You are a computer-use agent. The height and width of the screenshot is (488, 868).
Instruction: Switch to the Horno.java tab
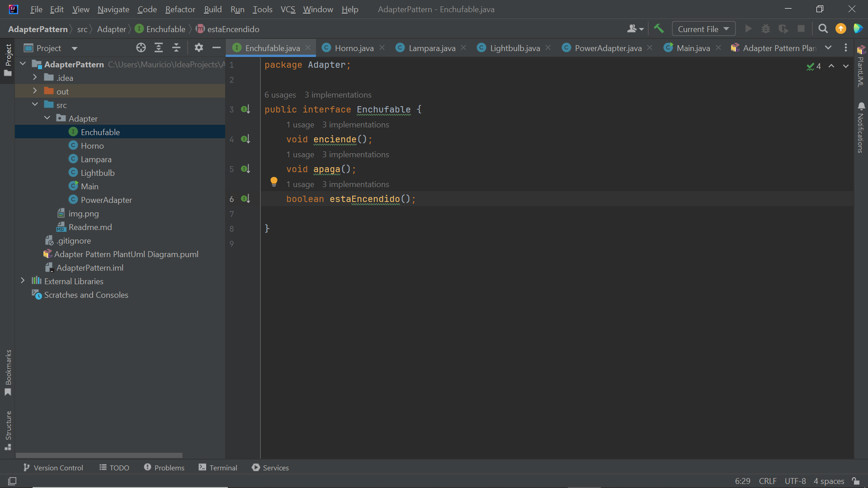354,48
